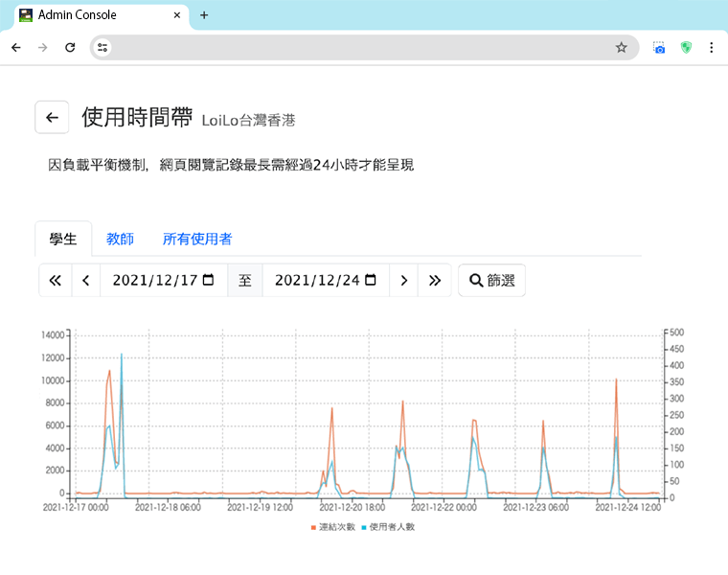Switch to the 教師 tab
728x575 pixels.
click(120, 239)
